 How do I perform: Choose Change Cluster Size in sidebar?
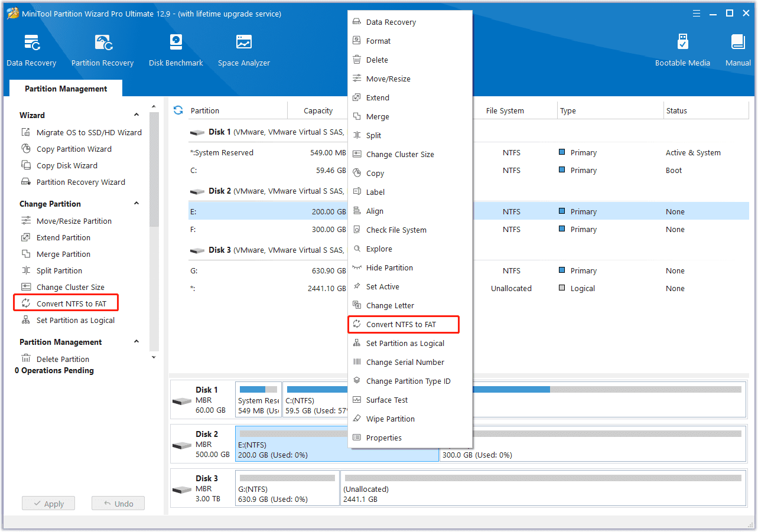click(x=63, y=287)
